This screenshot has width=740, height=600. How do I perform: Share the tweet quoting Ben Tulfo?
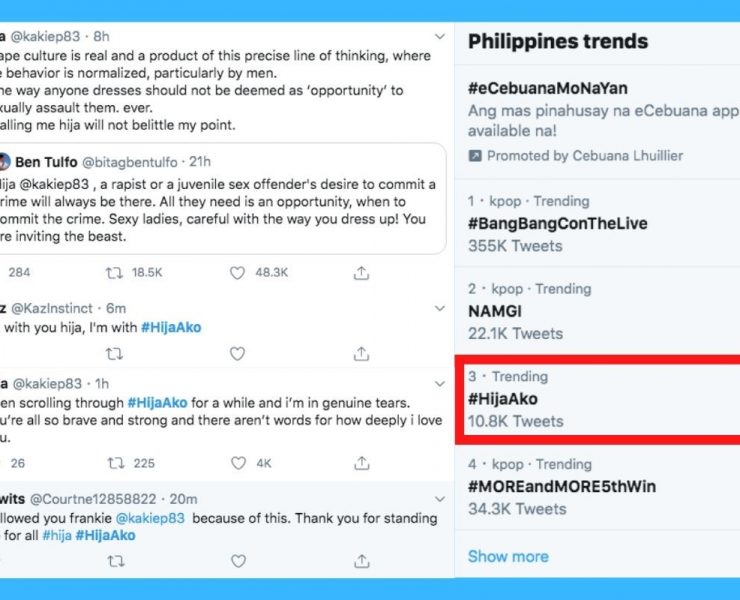[360, 272]
